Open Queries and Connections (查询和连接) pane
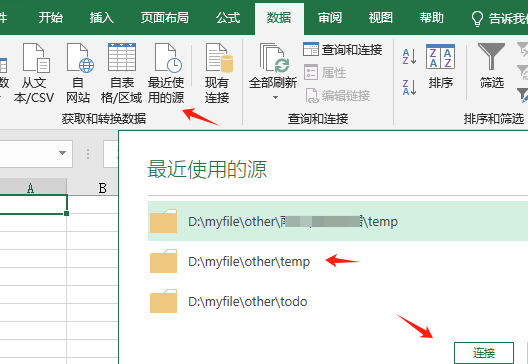The image size is (528, 364). pyautogui.click(x=342, y=50)
